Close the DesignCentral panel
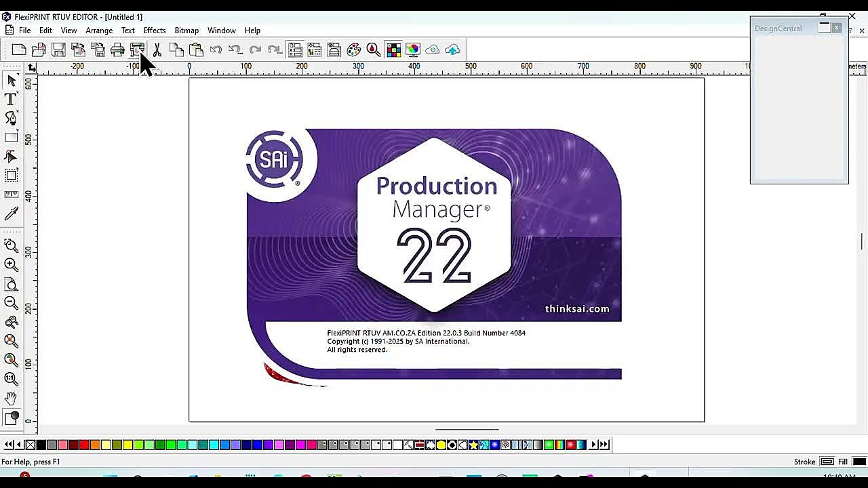Screen dimensions: 868x488 pyautogui.click(x=837, y=28)
